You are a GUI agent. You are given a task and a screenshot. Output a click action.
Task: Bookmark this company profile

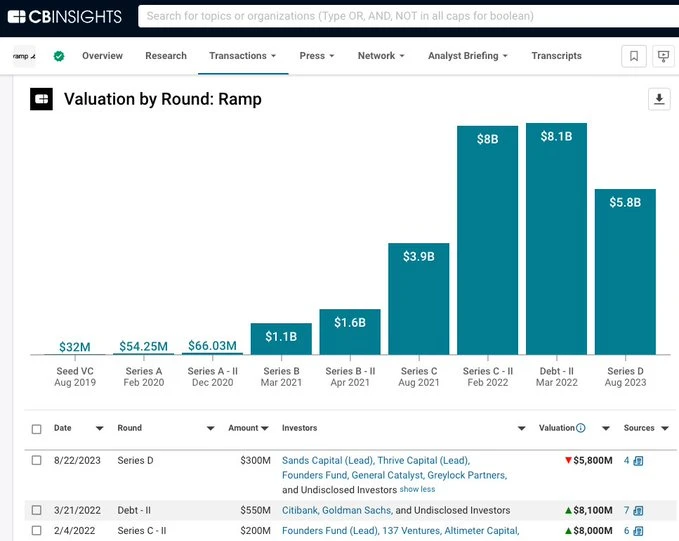[634, 56]
